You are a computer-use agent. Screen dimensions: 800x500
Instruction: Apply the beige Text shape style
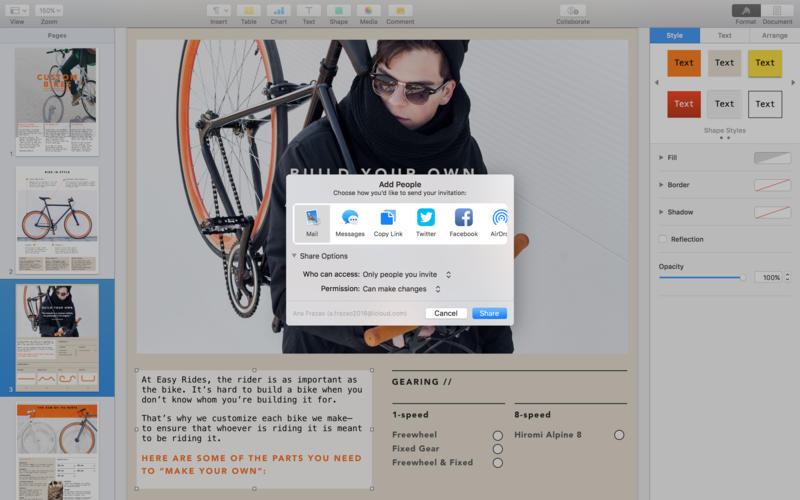pos(724,63)
